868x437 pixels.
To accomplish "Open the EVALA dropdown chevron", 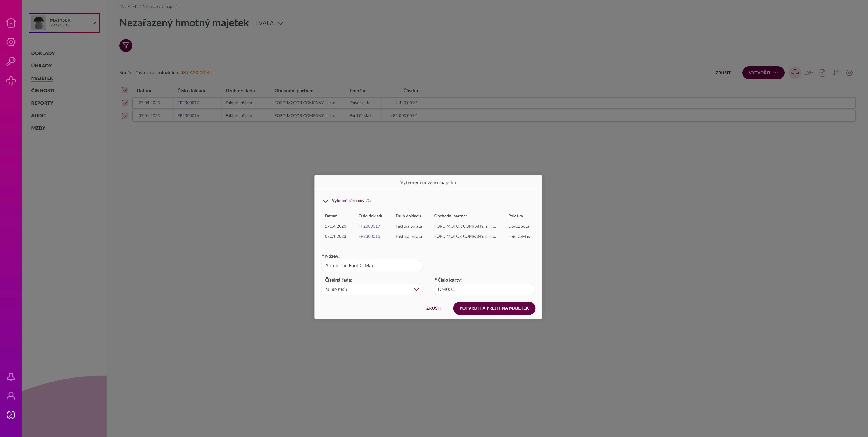I will [x=280, y=23].
